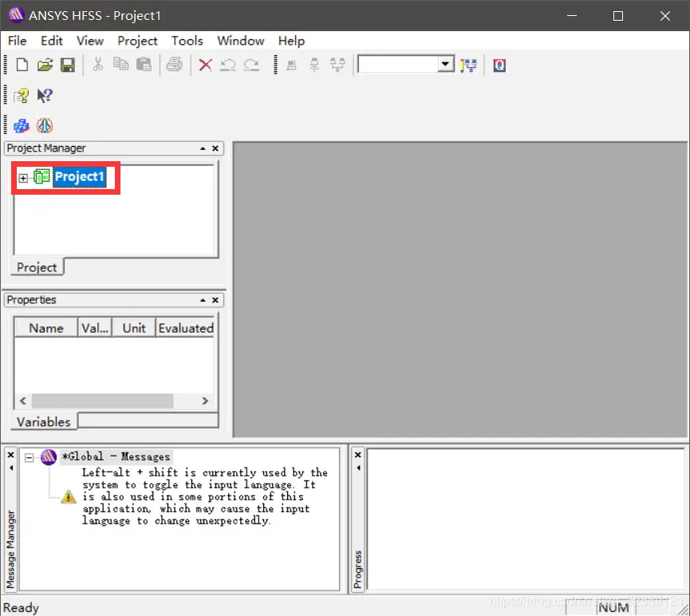Minimize the ANSYS HFSS window
Screen dimensions: 690x616
pos(572,16)
